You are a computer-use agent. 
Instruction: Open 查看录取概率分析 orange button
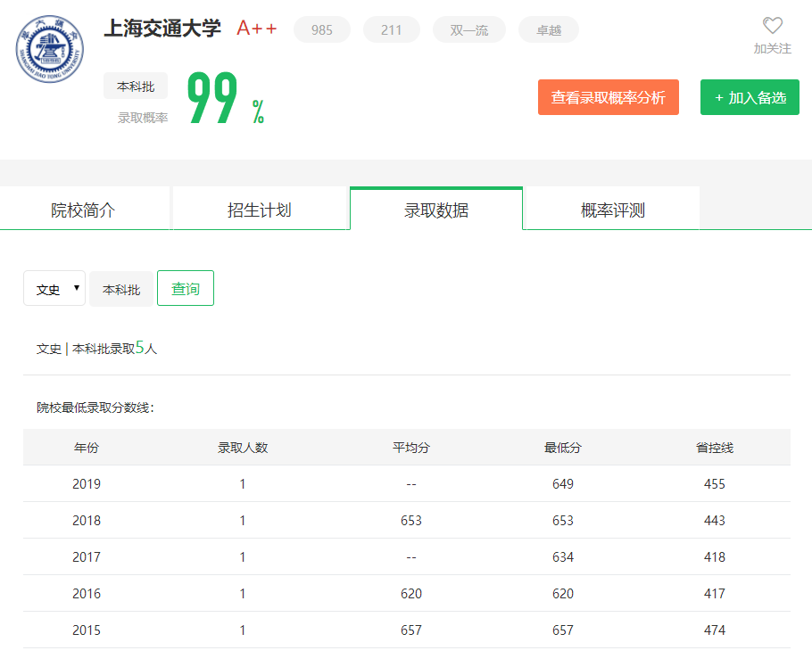pos(609,97)
